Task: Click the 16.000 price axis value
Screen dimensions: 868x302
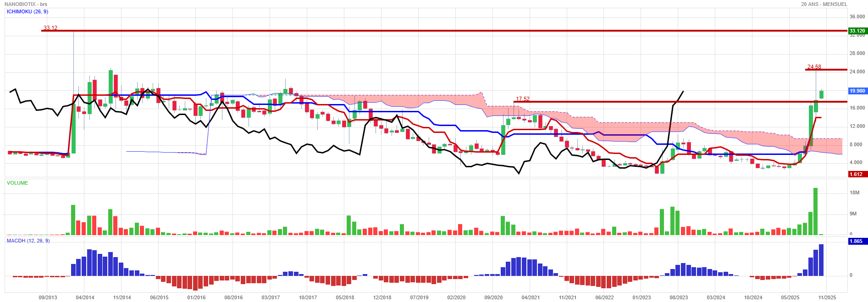Action: [x=857, y=108]
